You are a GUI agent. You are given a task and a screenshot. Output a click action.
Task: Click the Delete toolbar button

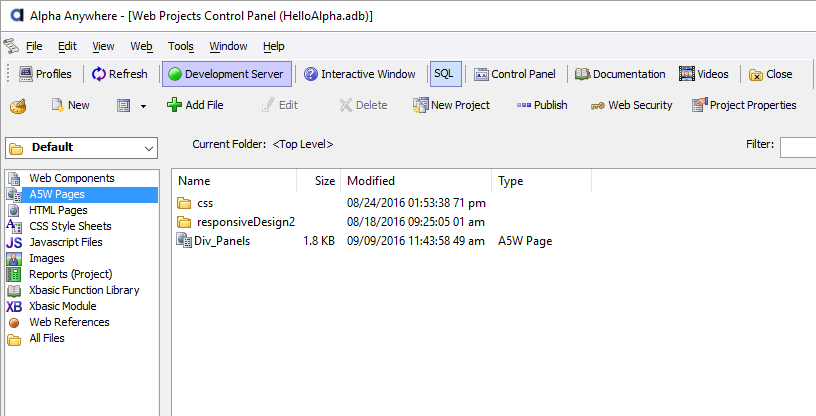point(363,105)
